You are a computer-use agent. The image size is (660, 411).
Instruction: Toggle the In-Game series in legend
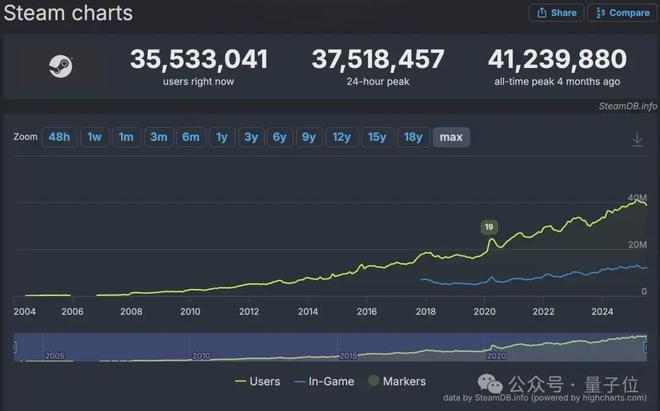click(324, 382)
